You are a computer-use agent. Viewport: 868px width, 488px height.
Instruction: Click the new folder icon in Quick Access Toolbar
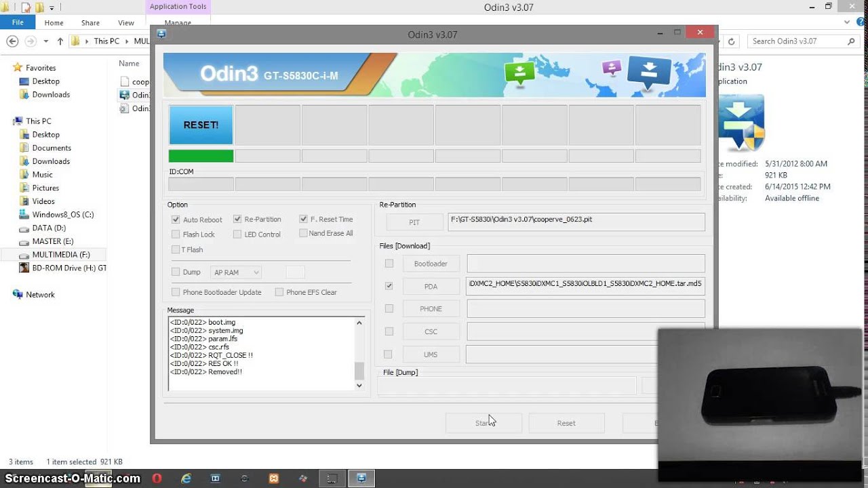pyautogui.click(x=40, y=7)
